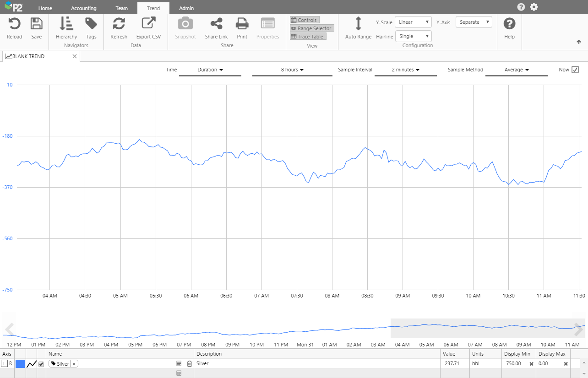This screenshot has width=588, height=378.
Task: Open the Admin tab
Action: pyautogui.click(x=186, y=8)
